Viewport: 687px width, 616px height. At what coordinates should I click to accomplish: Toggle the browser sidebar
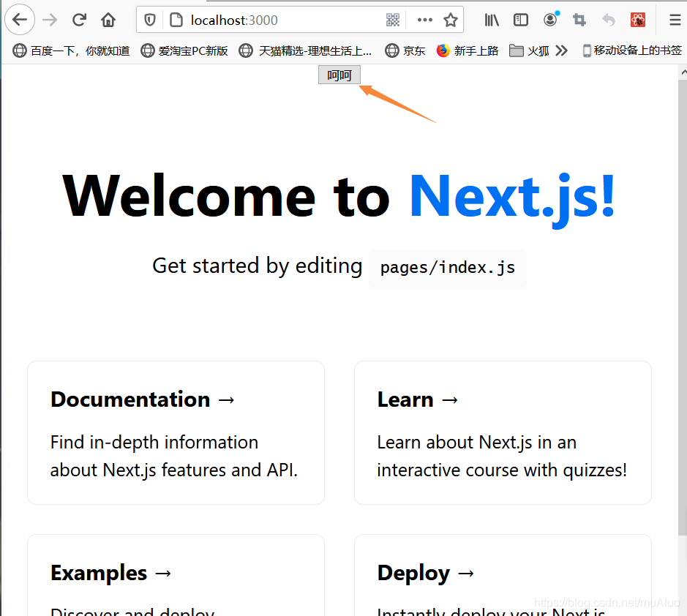pos(520,20)
